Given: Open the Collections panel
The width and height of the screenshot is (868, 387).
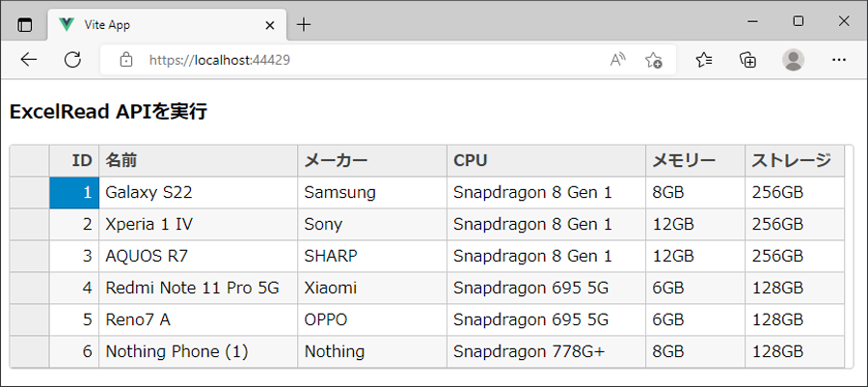Looking at the screenshot, I should pos(747,60).
